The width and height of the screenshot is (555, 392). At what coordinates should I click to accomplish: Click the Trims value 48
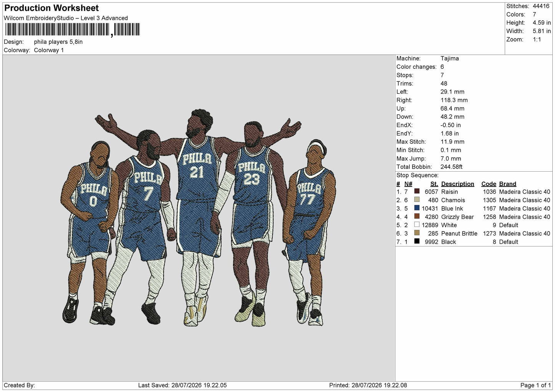(x=444, y=84)
